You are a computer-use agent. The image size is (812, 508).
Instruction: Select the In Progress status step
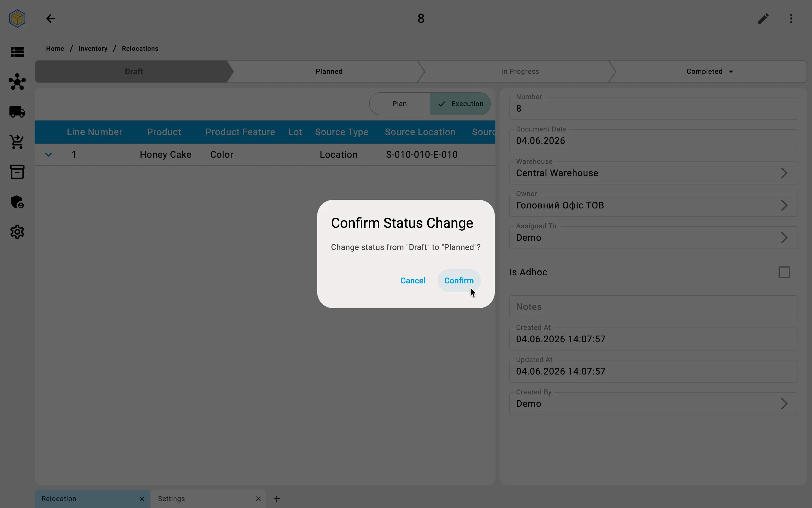[520, 72]
